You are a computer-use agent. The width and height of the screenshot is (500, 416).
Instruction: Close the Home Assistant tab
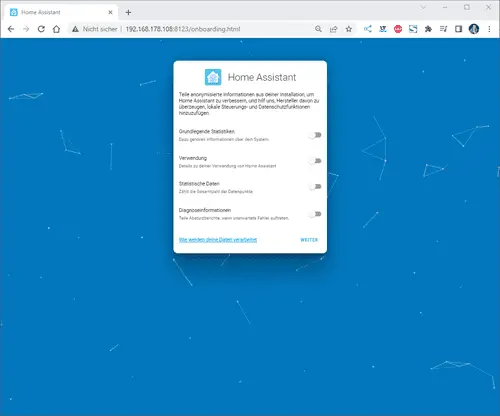pos(110,12)
